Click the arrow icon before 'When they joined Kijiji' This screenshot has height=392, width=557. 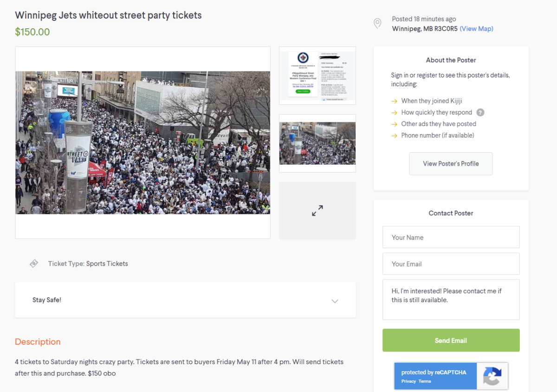coord(394,101)
